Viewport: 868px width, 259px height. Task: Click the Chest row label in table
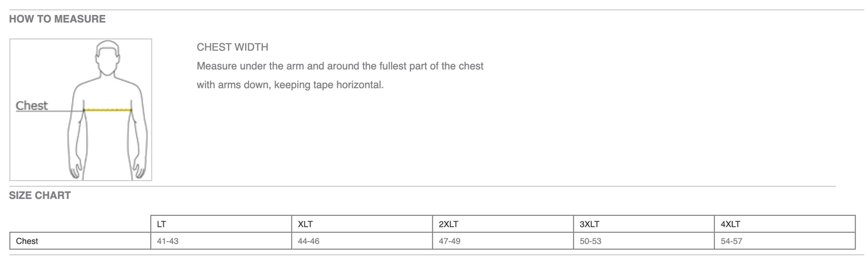tap(27, 241)
